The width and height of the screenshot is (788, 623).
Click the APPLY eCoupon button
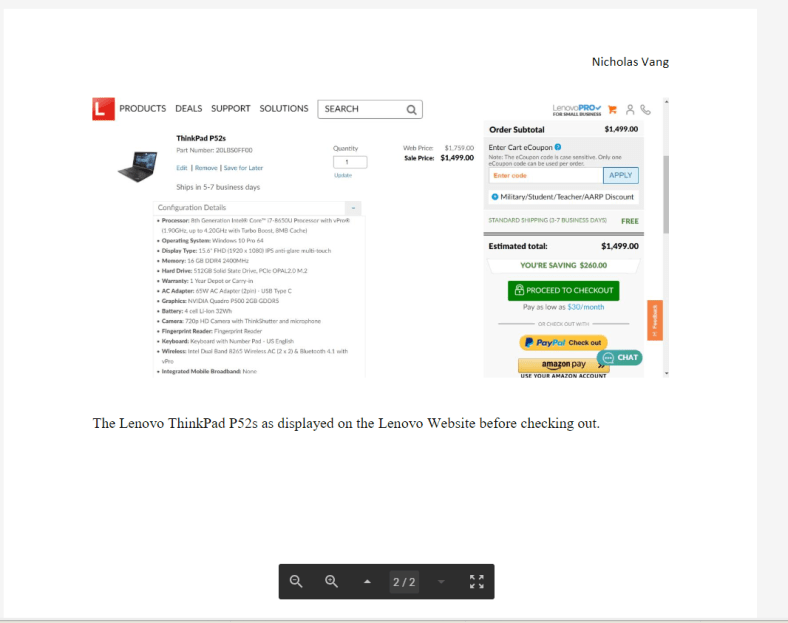point(621,175)
